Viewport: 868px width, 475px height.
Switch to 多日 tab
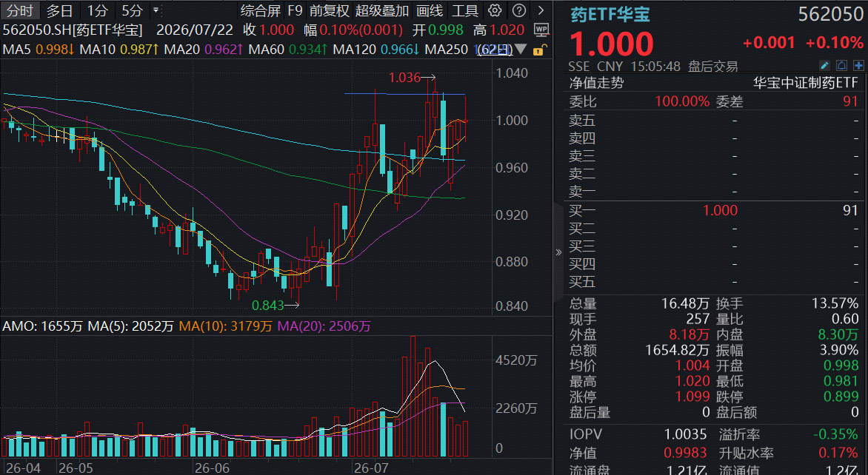(60, 10)
